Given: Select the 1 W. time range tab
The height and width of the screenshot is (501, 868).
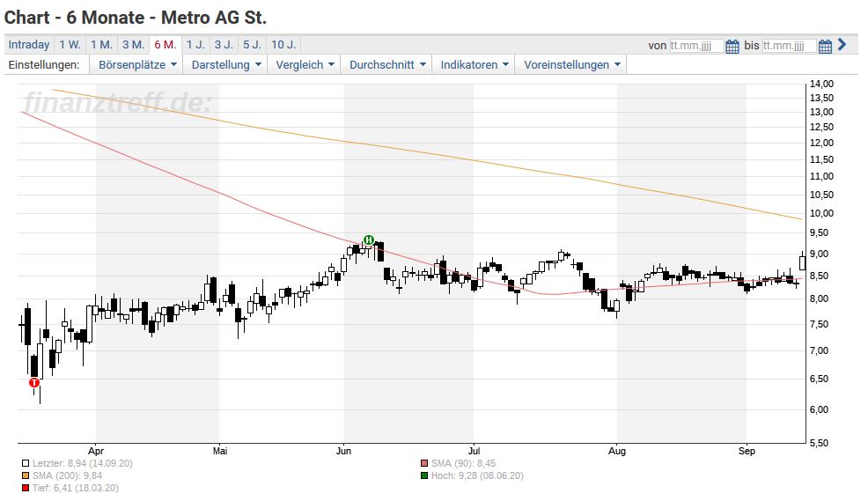Looking at the screenshot, I should pyautogui.click(x=70, y=45).
